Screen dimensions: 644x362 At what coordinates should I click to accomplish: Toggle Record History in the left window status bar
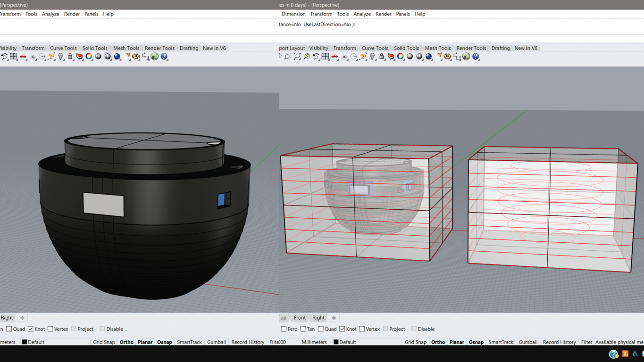click(x=248, y=342)
